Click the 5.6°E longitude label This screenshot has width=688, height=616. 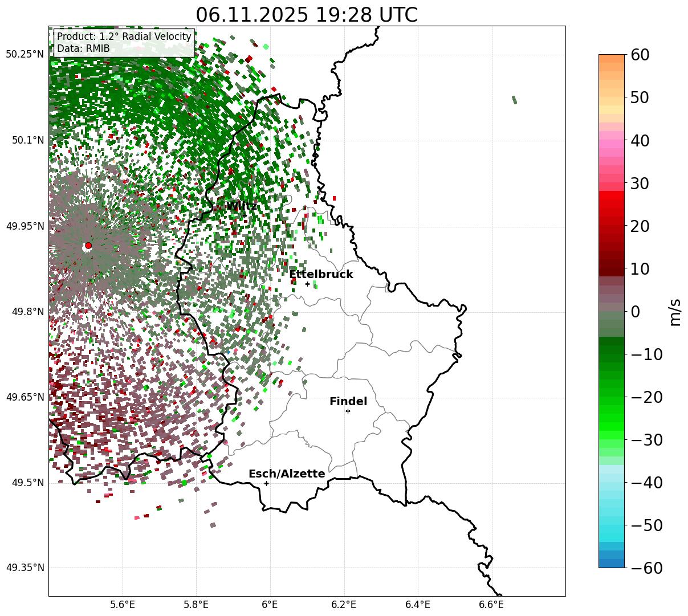123,605
